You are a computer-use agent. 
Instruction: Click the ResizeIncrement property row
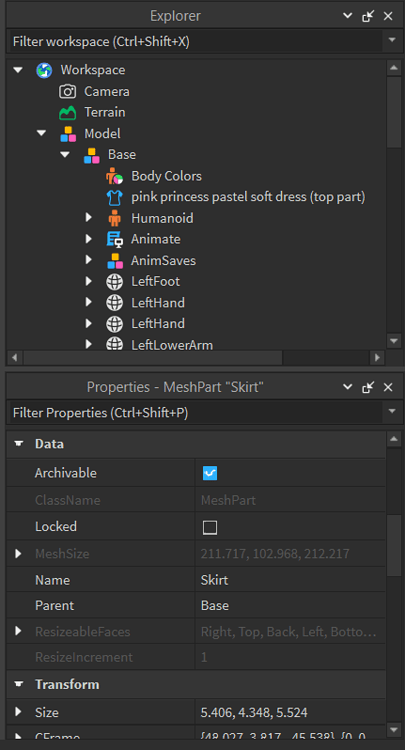coord(196,657)
